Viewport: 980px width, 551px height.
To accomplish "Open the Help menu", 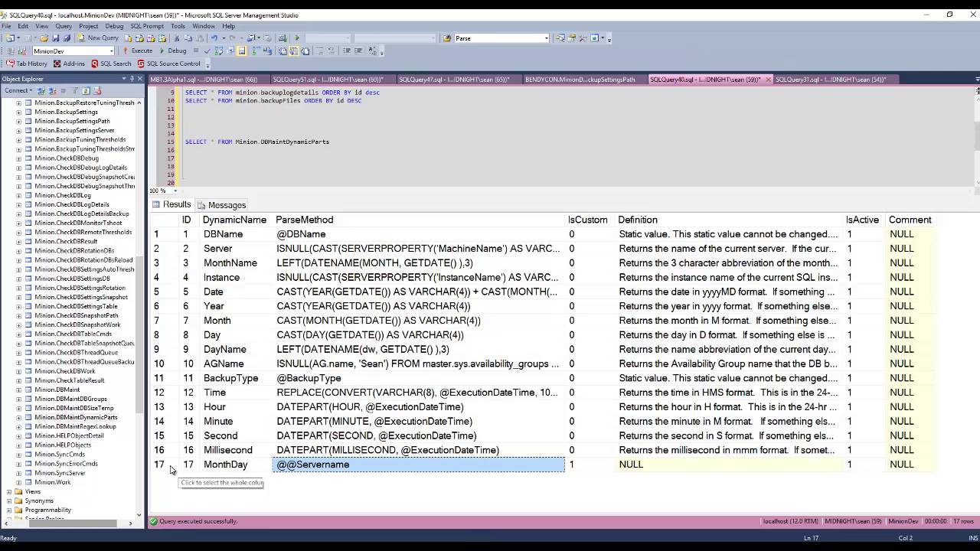I will coord(228,26).
